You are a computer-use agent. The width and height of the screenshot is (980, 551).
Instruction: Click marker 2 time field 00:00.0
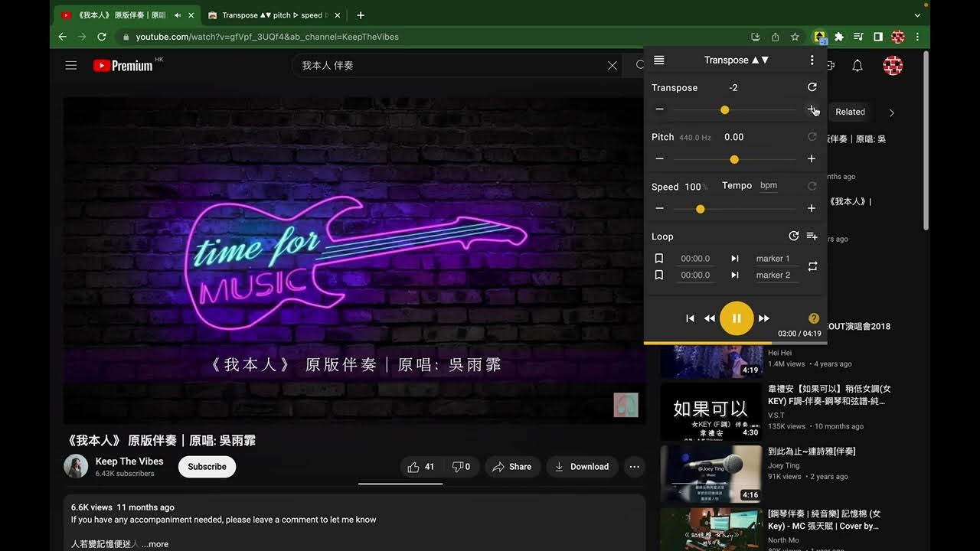click(695, 275)
